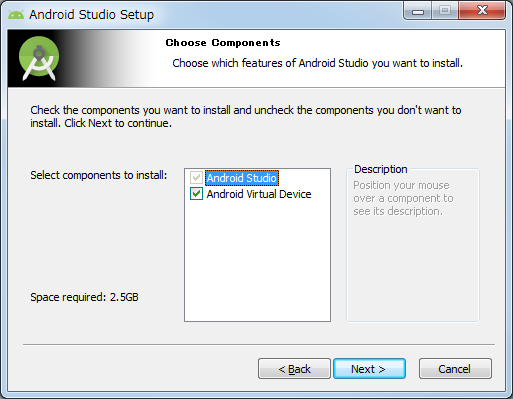Select the Android Virtual Device label
The height and width of the screenshot is (399, 513).
tap(259, 194)
